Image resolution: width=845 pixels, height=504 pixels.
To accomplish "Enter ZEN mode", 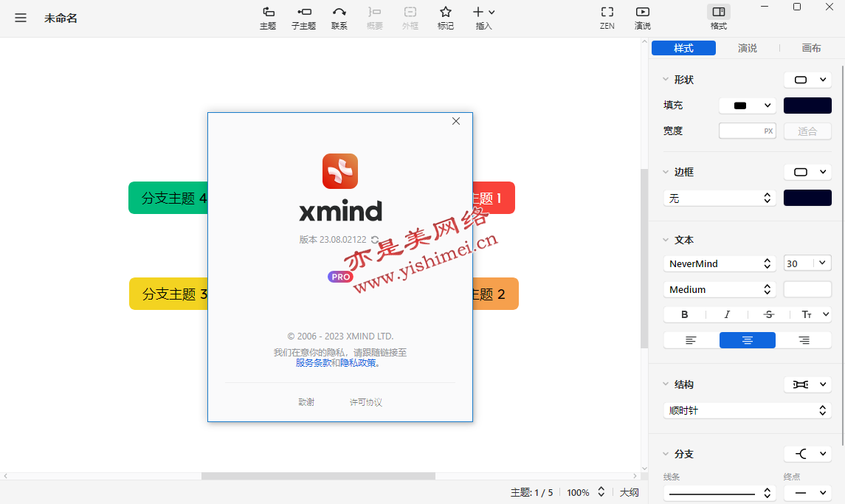I will [x=607, y=18].
